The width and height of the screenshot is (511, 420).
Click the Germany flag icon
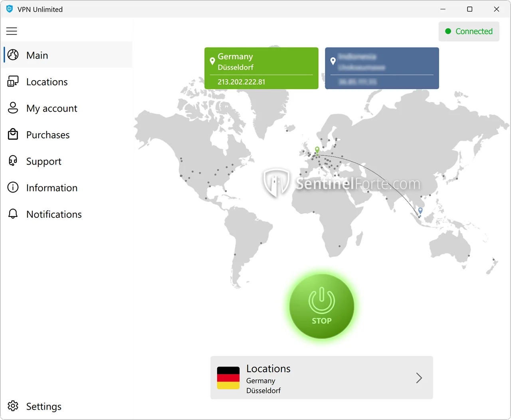[228, 378]
